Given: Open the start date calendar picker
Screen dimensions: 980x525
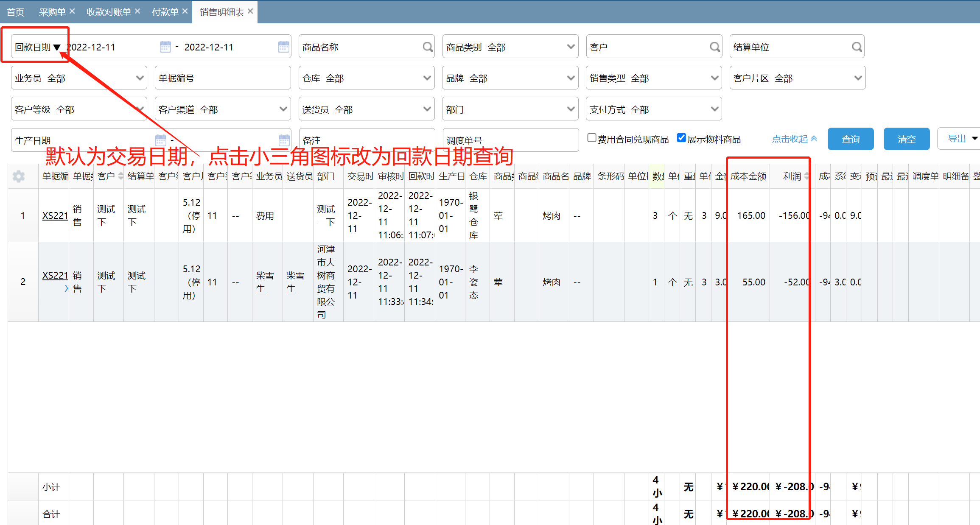Looking at the screenshot, I should point(165,47).
